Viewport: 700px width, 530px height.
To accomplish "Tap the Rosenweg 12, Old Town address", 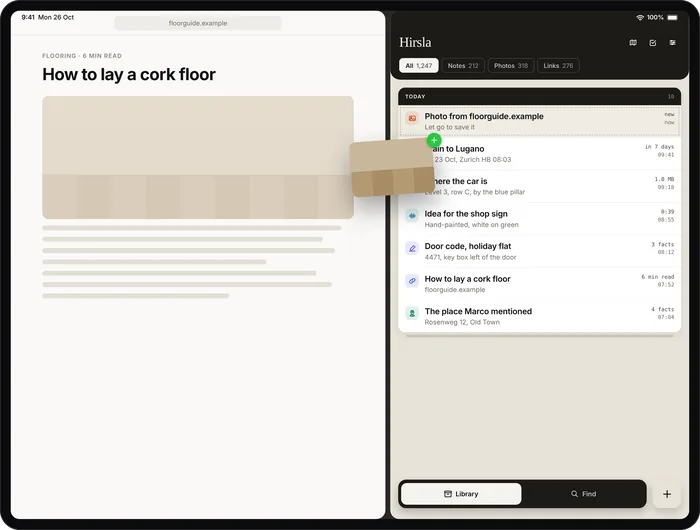I will click(x=462, y=322).
